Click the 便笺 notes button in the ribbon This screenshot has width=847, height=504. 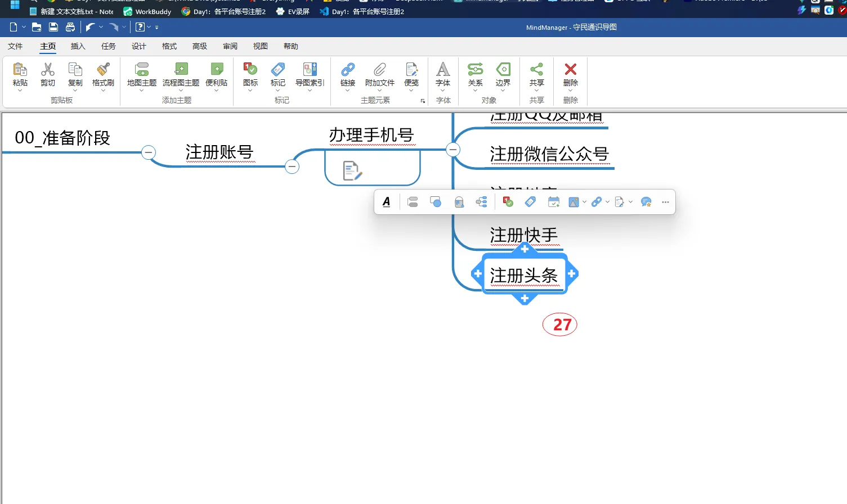click(411, 75)
